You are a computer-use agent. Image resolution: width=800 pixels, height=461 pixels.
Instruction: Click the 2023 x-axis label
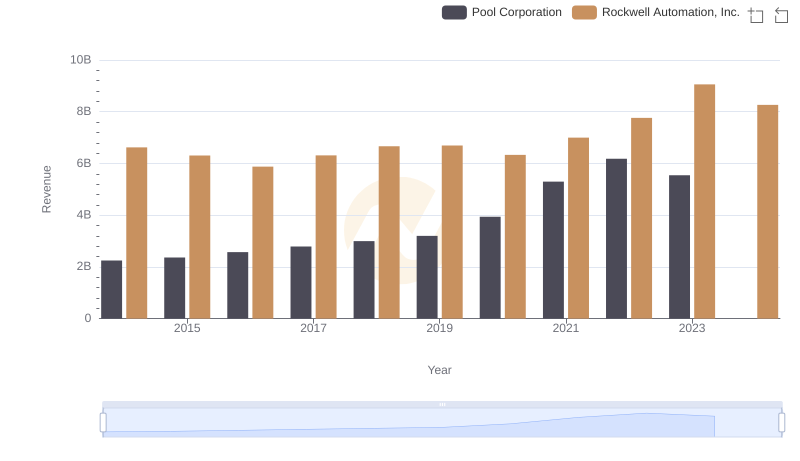pyautogui.click(x=692, y=328)
